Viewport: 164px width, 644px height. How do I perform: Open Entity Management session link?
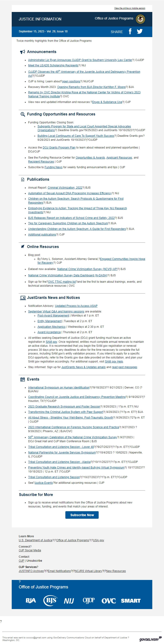pyautogui.click(x=49, y=321)
